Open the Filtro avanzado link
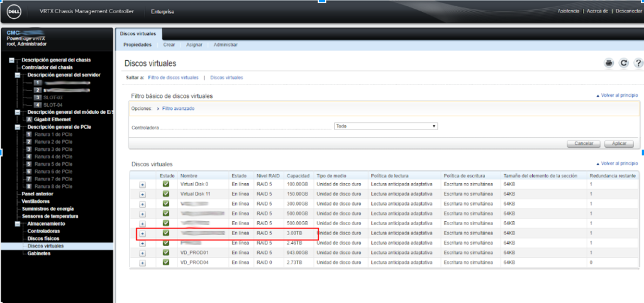644x303 pixels. click(x=178, y=109)
